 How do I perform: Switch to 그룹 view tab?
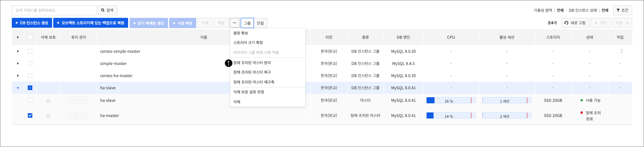(247, 23)
